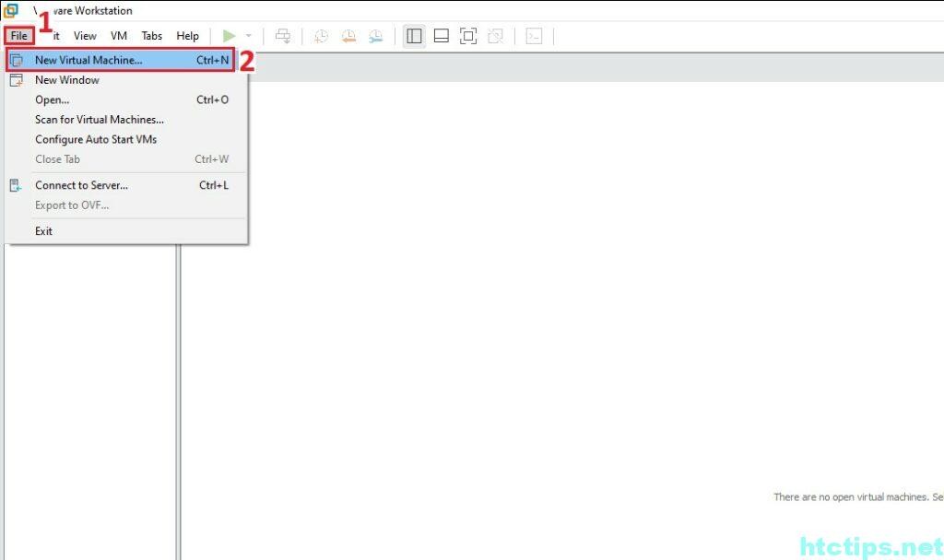Toggle the thumbnail bar view icon
Image resolution: width=944 pixels, height=560 pixels.
coord(442,36)
